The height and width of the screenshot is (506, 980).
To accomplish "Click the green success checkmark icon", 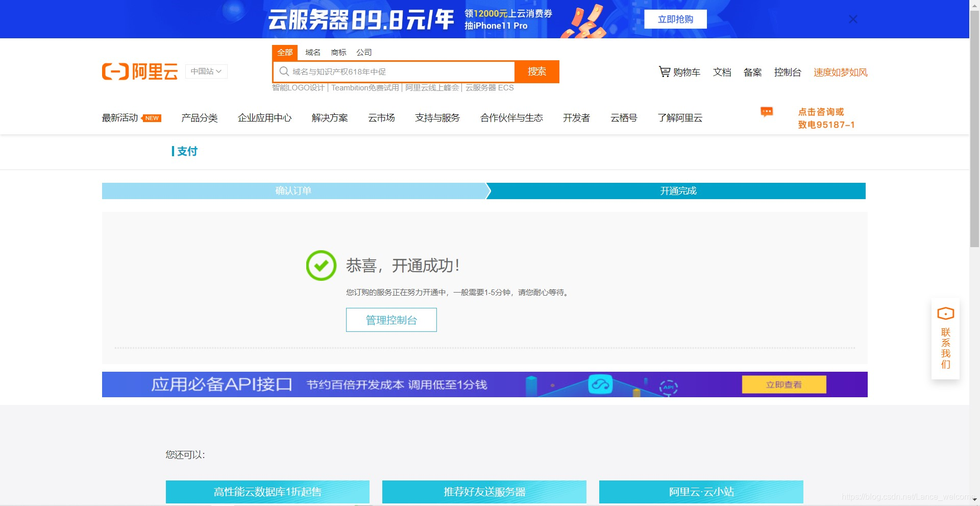I will point(321,266).
